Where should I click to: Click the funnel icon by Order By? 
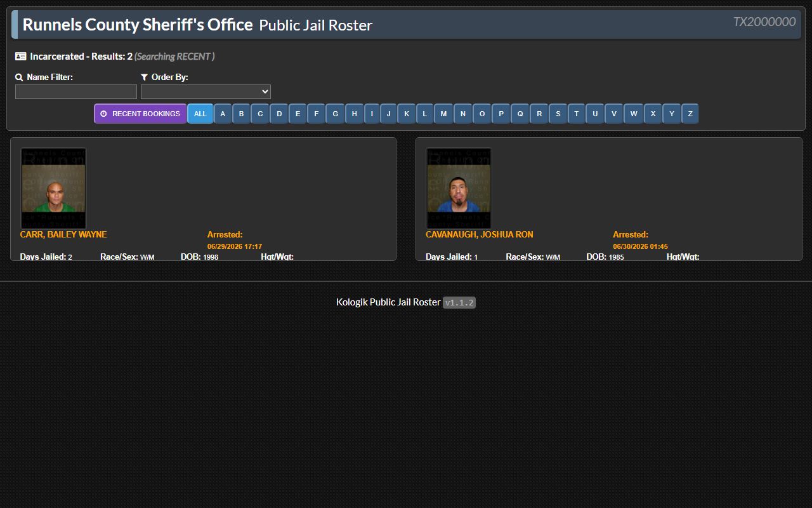(x=145, y=77)
